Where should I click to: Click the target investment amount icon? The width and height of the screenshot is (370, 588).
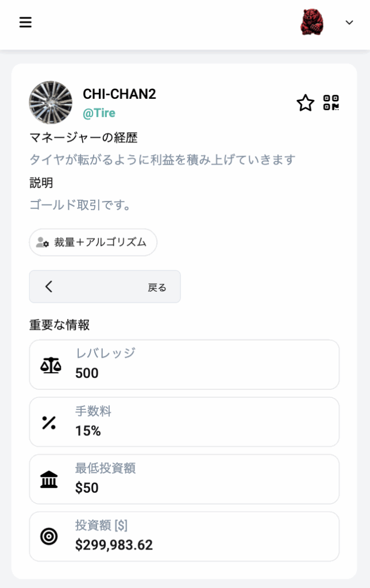coord(49,536)
